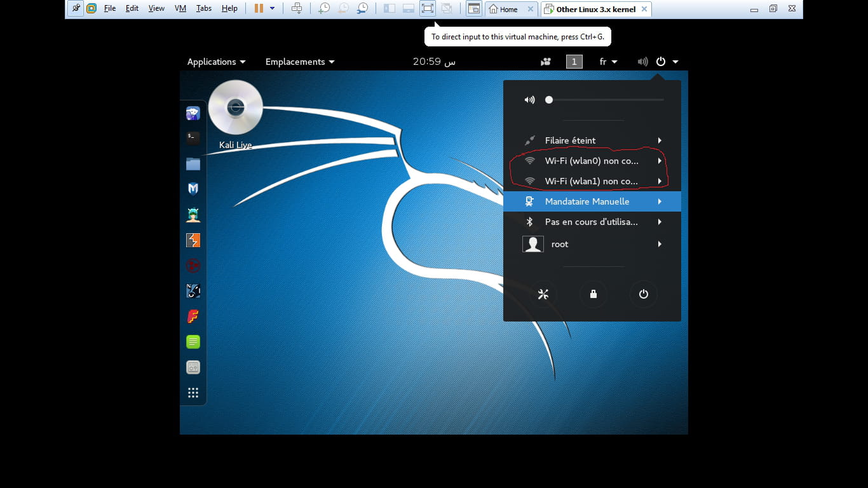This screenshot has width=868, height=488.
Task: Click the top bar volume speaker icon
Action: pos(643,62)
